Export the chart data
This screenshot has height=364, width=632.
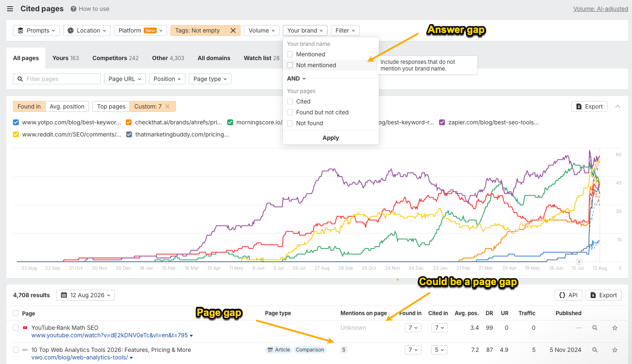click(589, 106)
